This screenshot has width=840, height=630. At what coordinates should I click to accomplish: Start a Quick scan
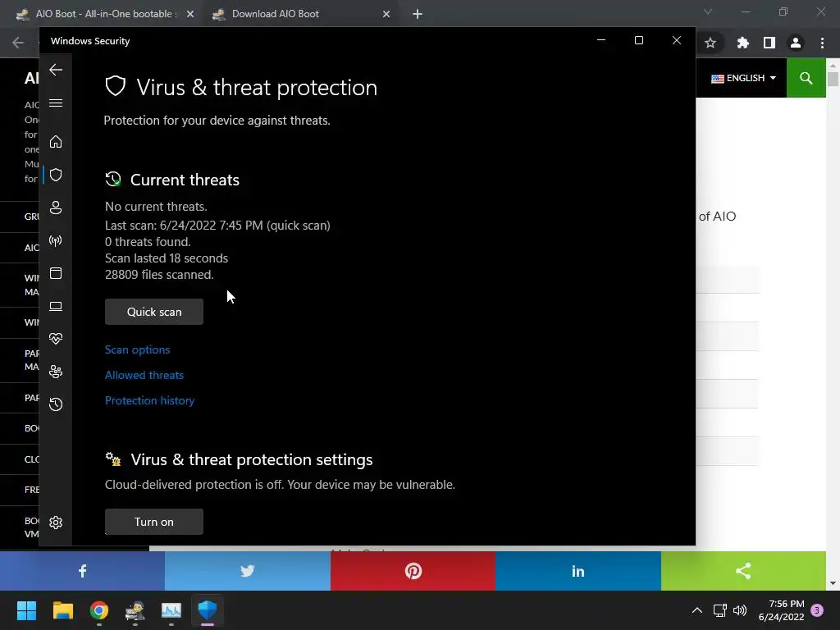(154, 312)
